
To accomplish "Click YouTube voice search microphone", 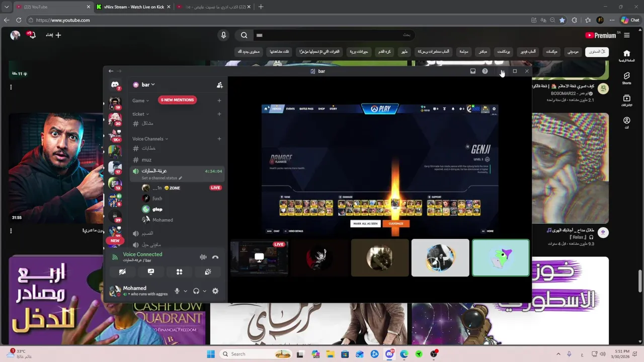I will coord(223,35).
